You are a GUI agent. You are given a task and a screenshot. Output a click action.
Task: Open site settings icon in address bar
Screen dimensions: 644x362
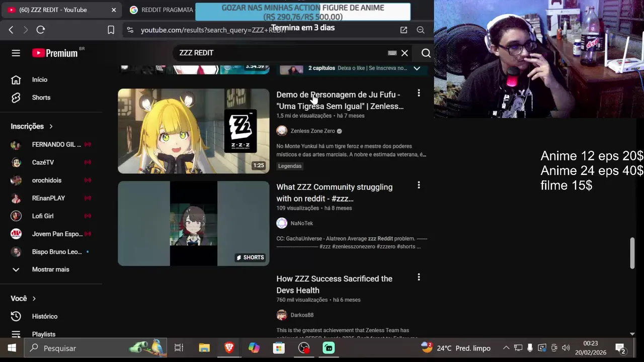pos(130,30)
